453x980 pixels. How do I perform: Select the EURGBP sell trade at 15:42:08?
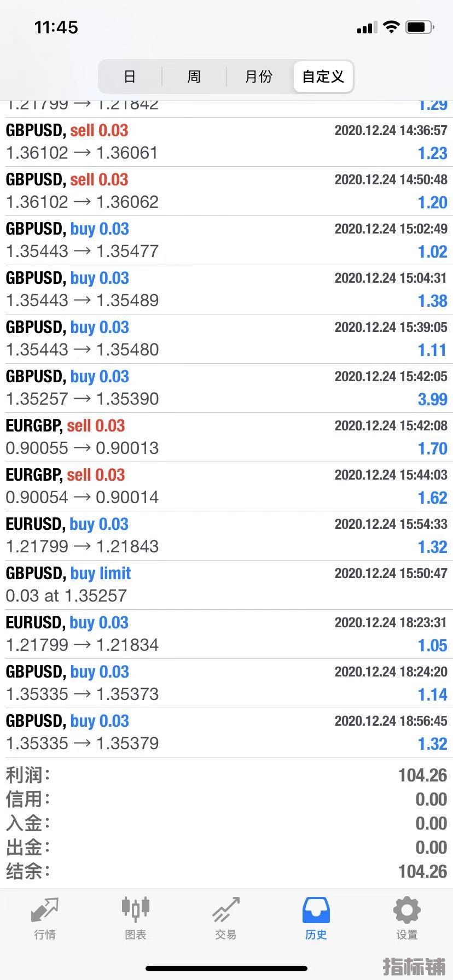[226, 437]
